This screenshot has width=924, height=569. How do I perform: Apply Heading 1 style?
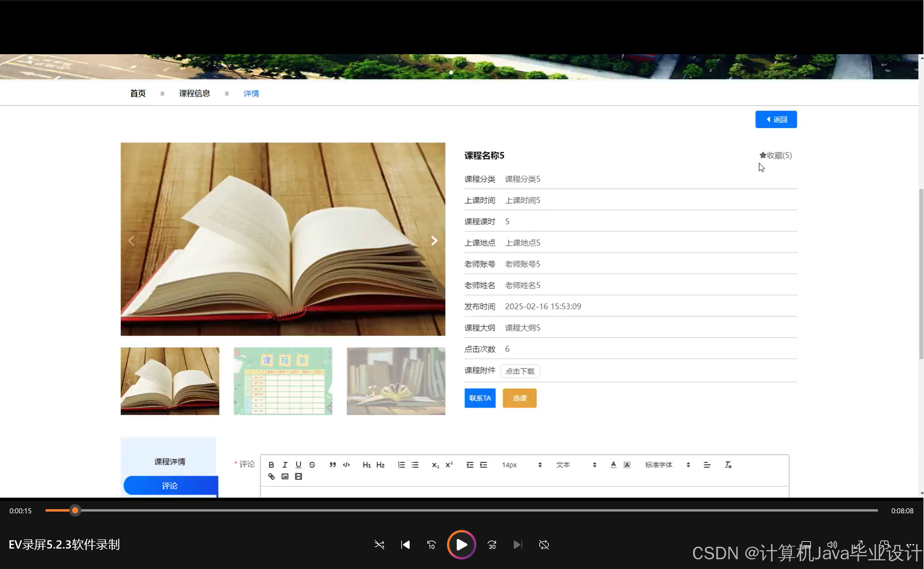[367, 465]
